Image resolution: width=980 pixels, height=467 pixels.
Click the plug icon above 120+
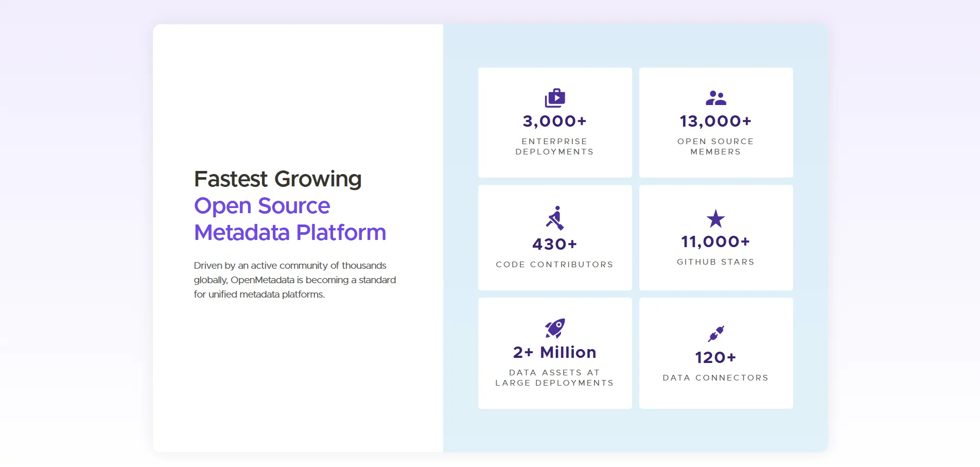[x=716, y=334]
